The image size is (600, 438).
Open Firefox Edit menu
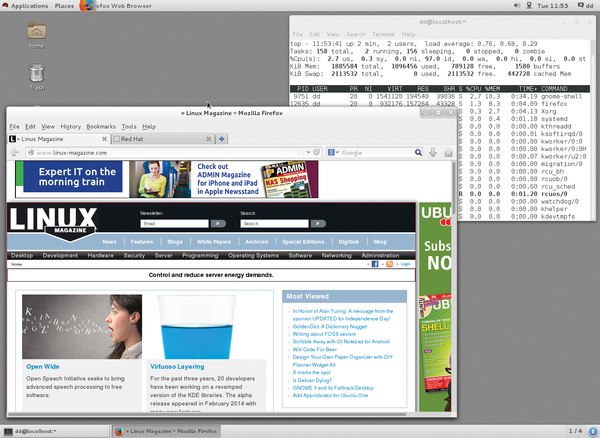(x=30, y=126)
